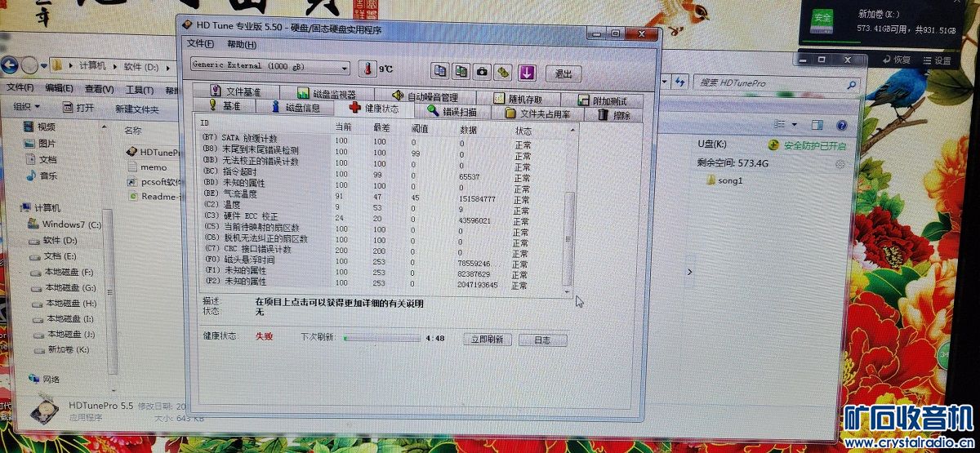Click the 日志 log button
This screenshot has height=453, width=980.
click(542, 340)
